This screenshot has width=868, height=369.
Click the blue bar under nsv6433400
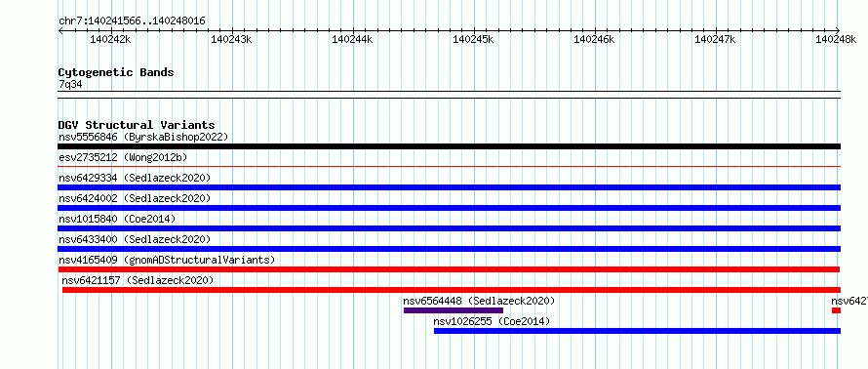[x=449, y=249]
